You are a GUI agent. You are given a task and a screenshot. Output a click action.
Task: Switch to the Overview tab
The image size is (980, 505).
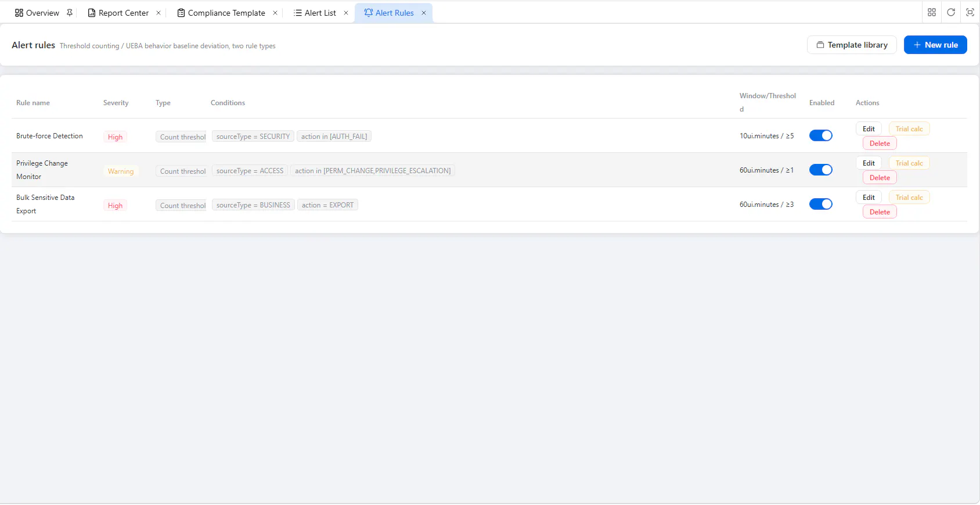coord(37,13)
